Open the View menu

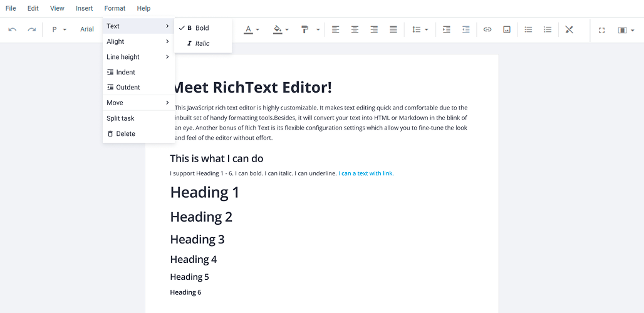point(57,8)
